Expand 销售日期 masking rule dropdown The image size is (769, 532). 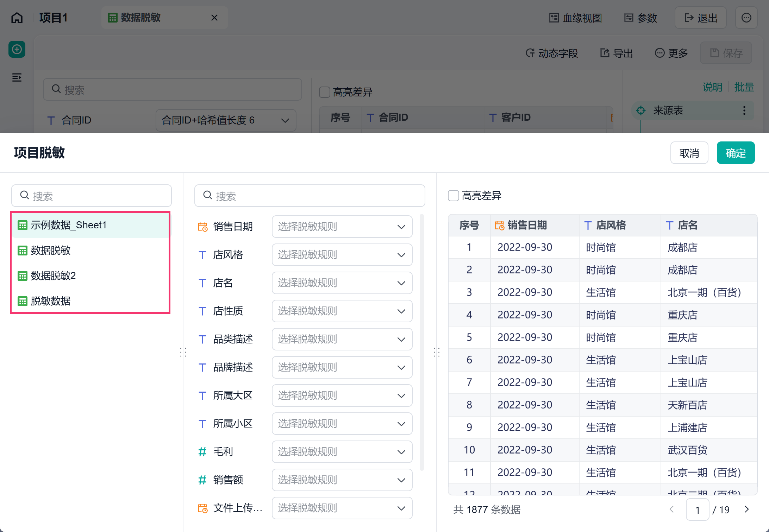click(x=342, y=227)
